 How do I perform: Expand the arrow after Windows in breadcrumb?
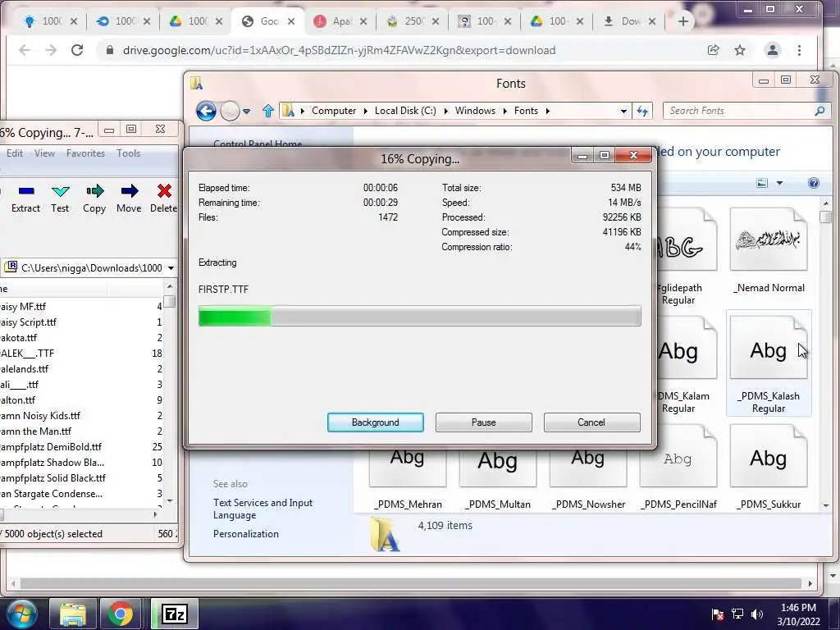(504, 111)
